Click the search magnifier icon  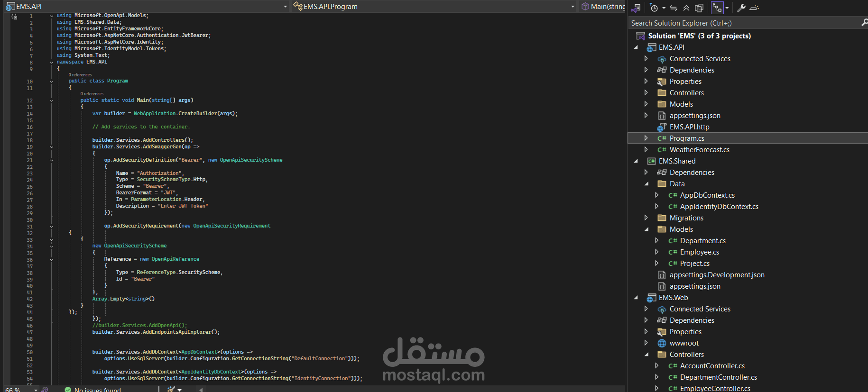[864, 23]
